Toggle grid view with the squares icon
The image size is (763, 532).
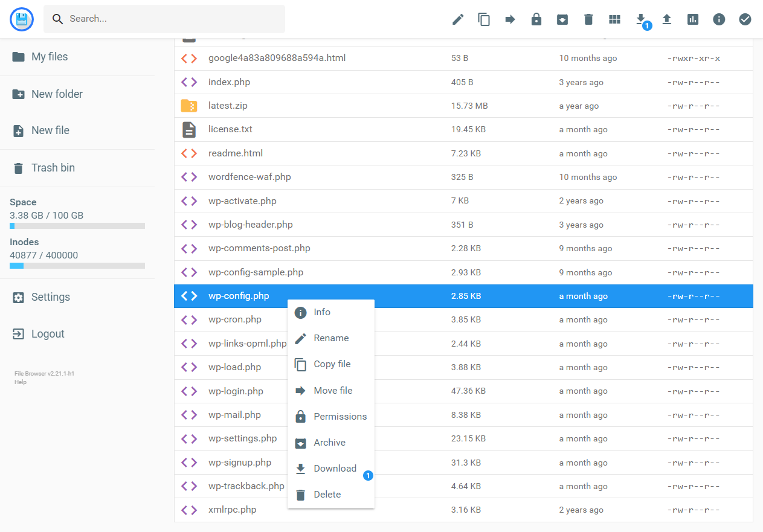tap(614, 19)
